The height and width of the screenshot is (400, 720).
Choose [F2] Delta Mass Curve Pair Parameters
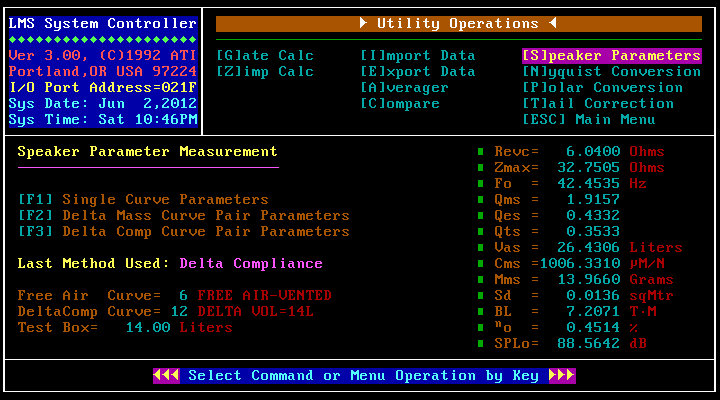click(184, 216)
